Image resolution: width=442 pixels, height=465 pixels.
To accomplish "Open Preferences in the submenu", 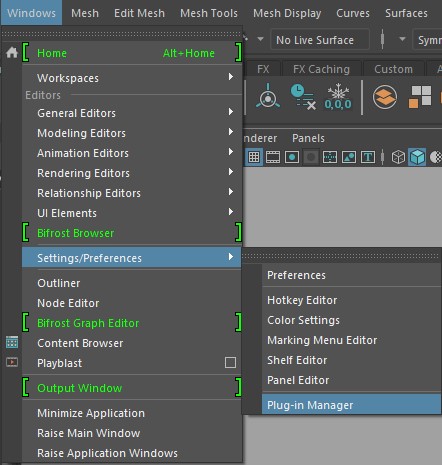I will pos(351,275).
